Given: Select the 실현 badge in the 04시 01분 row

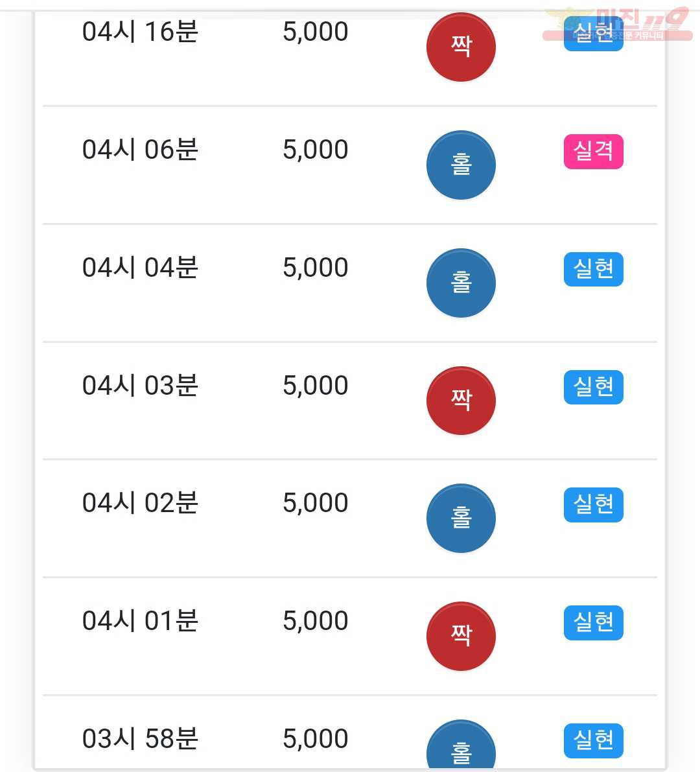Looking at the screenshot, I should coord(594,622).
